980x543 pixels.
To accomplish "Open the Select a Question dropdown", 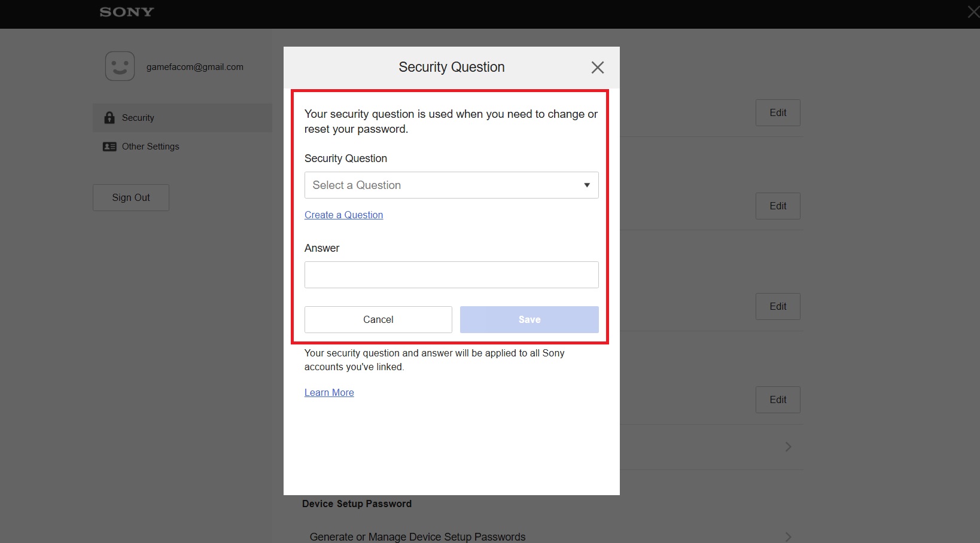I will [451, 185].
